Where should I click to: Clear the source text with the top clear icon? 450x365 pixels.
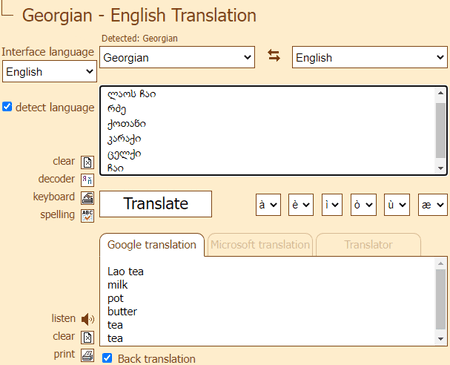[87, 162]
